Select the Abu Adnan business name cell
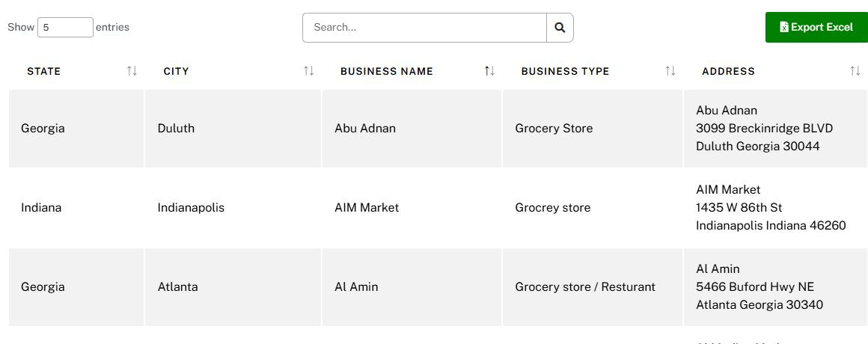Viewport: 868px width, 344px height. point(365,129)
